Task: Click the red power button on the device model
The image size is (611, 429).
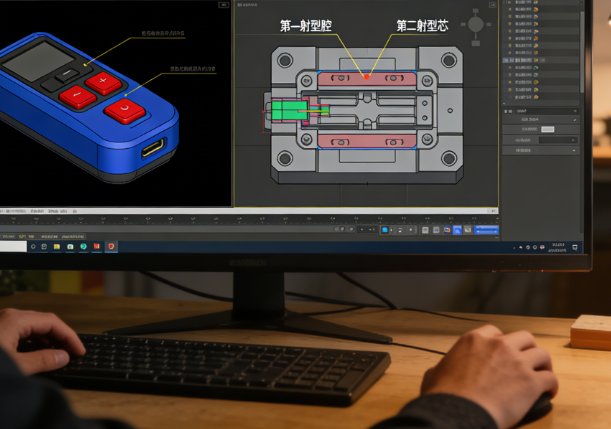Action: click(x=124, y=108)
